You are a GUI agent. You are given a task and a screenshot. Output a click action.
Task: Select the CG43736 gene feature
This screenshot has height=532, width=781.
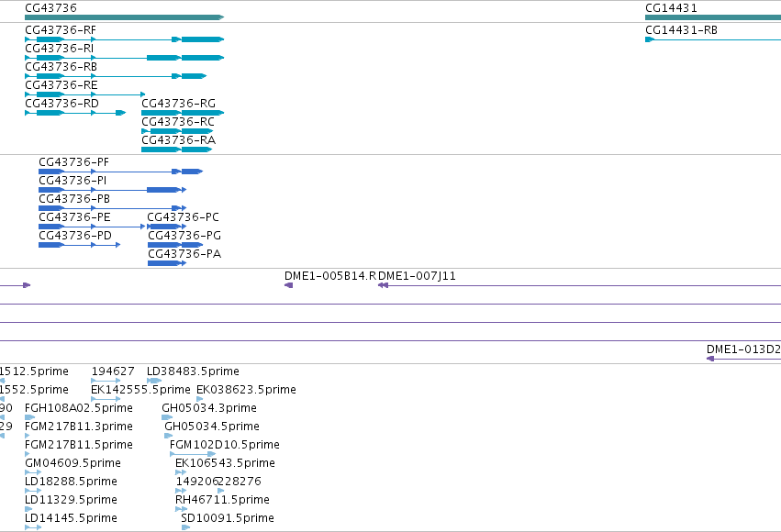[x=125, y=17]
